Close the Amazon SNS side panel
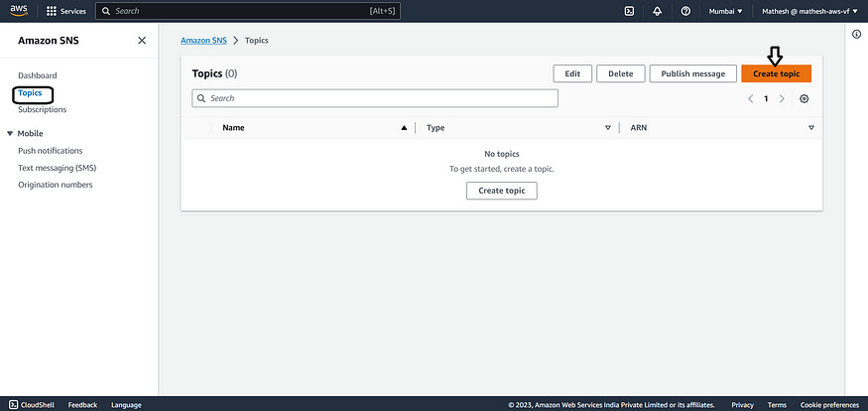 pos(142,41)
